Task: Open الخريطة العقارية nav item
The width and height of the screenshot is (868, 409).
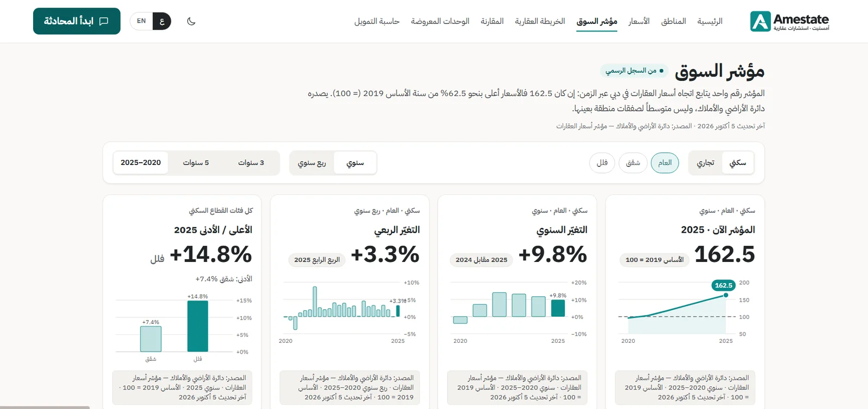Action: 540,21
